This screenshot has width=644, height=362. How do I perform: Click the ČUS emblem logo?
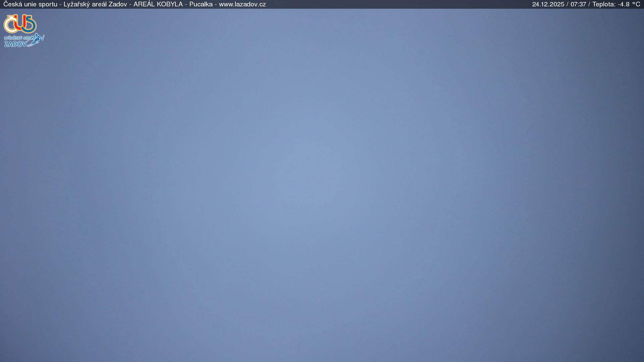tap(20, 23)
